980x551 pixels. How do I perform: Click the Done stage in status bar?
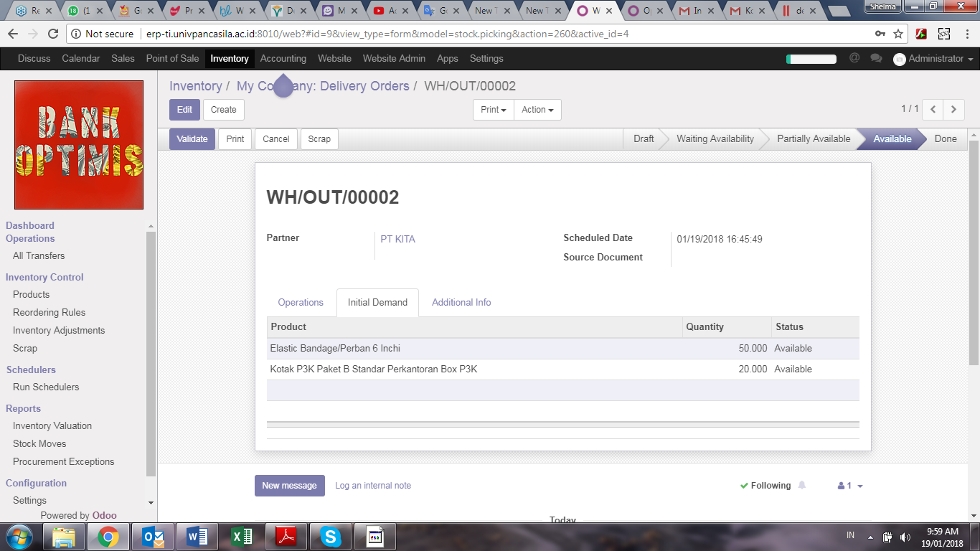[945, 139]
